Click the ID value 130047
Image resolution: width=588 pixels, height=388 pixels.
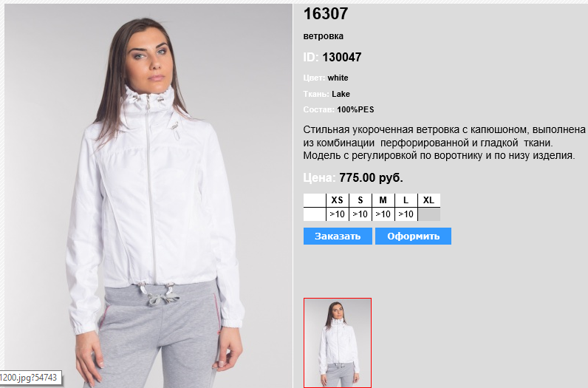point(341,57)
